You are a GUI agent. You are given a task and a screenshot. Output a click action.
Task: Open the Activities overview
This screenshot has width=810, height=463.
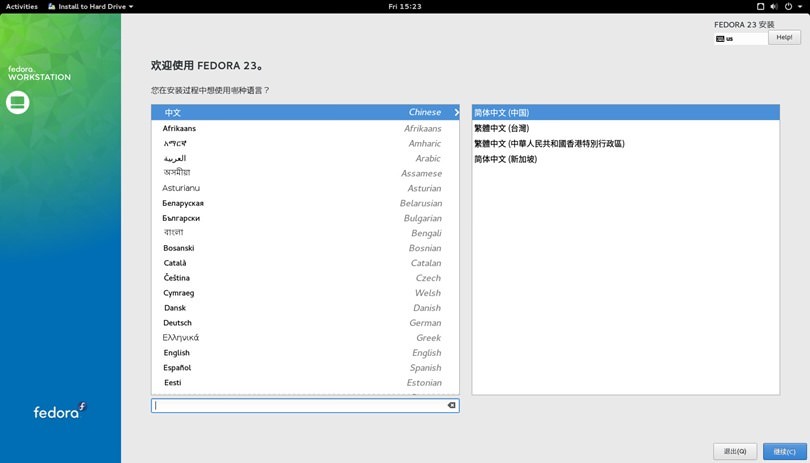(x=22, y=7)
